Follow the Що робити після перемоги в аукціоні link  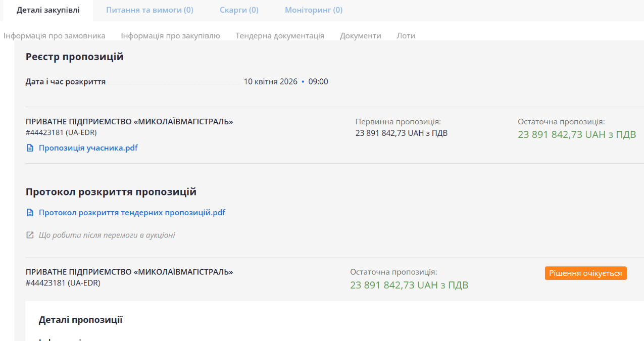(107, 235)
